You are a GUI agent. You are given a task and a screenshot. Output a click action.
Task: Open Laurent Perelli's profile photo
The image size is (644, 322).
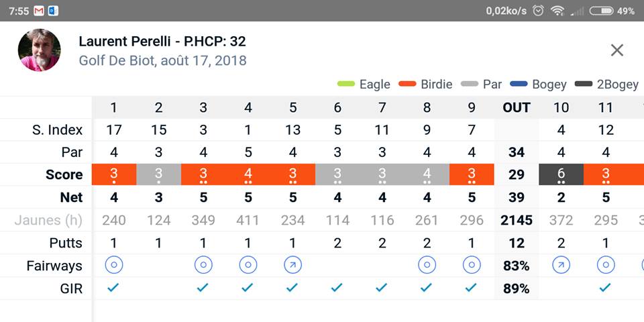39,50
